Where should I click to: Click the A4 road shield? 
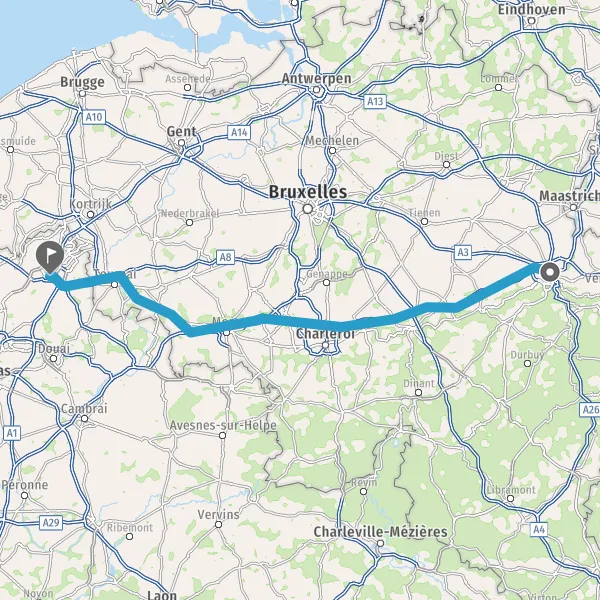click(539, 530)
